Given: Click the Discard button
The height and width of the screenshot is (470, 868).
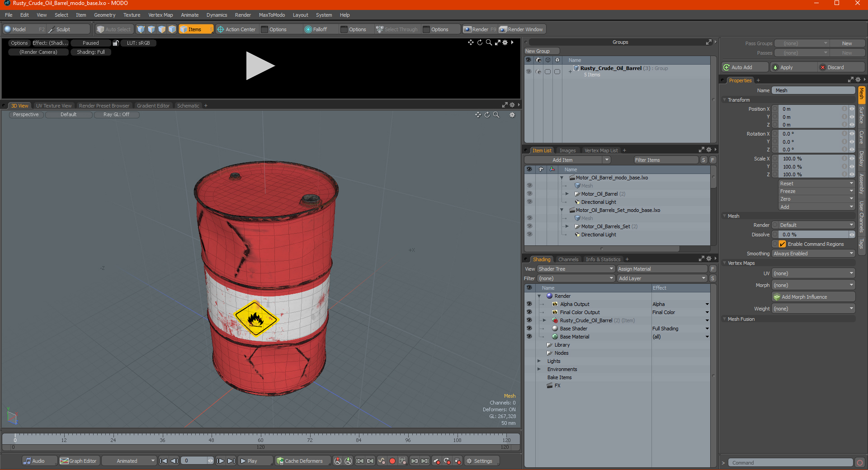Looking at the screenshot, I should pyautogui.click(x=841, y=67).
